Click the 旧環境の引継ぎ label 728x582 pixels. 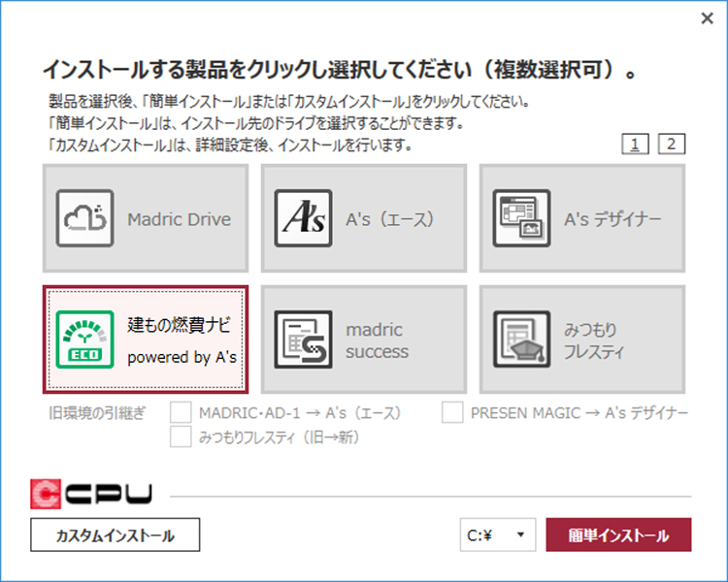point(97,412)
